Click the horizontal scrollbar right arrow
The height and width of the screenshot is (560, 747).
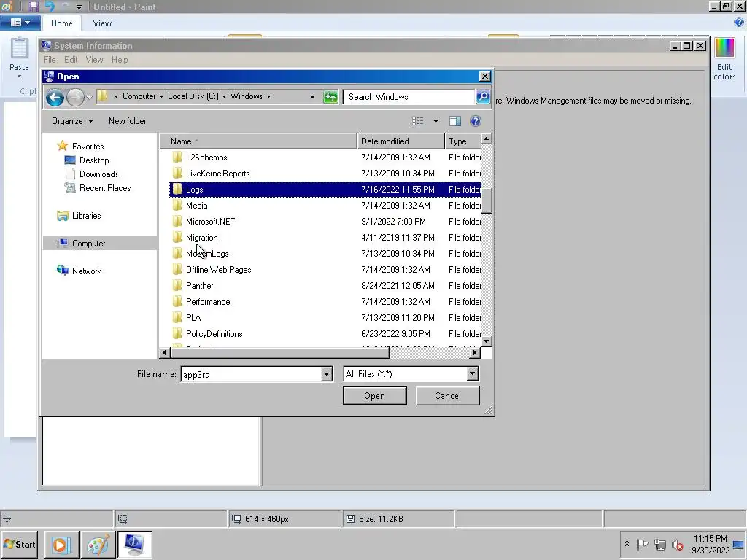(x=474, y=352)
